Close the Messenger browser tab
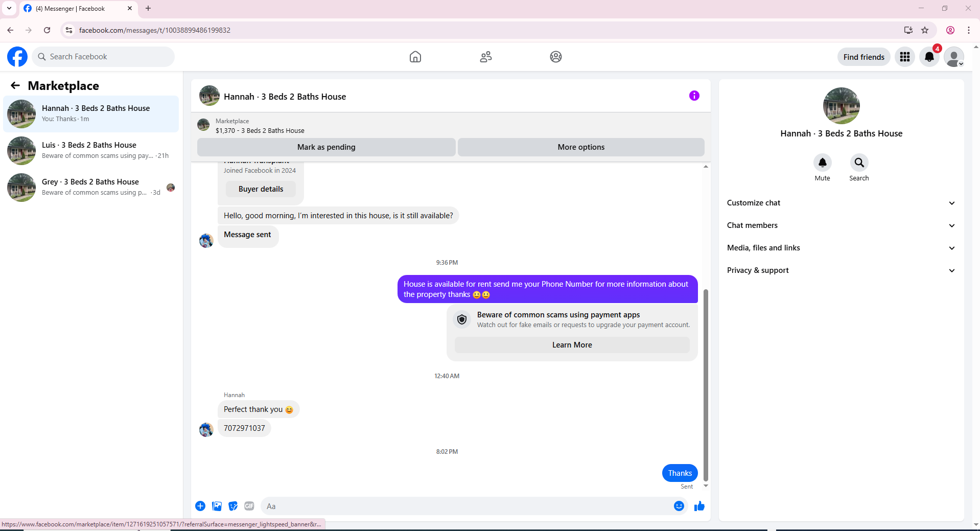Viewport: 980px width, 531px height. tap(130, 8)
